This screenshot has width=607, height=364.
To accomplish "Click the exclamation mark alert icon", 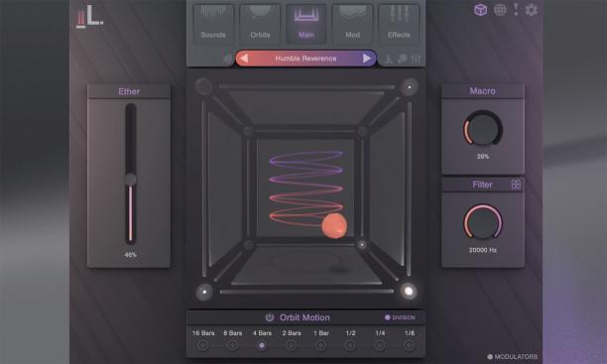I will click(516, 9).
